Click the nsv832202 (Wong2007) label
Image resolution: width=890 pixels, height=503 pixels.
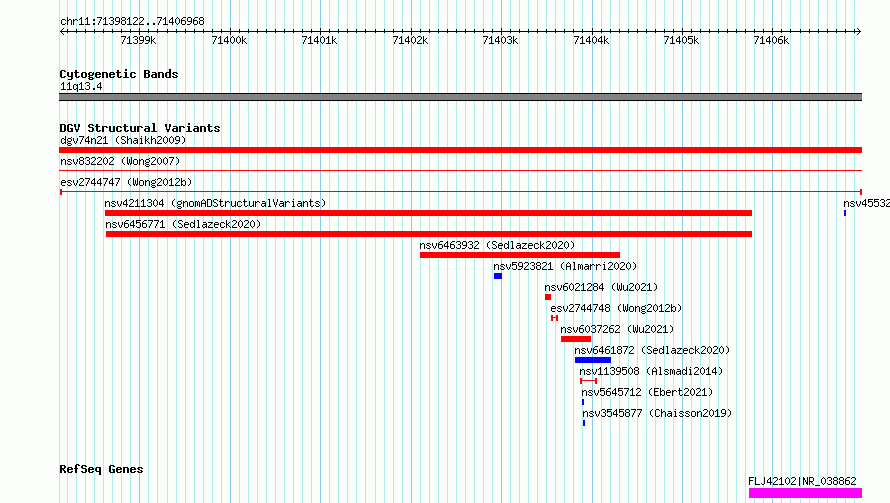[120, 161]
